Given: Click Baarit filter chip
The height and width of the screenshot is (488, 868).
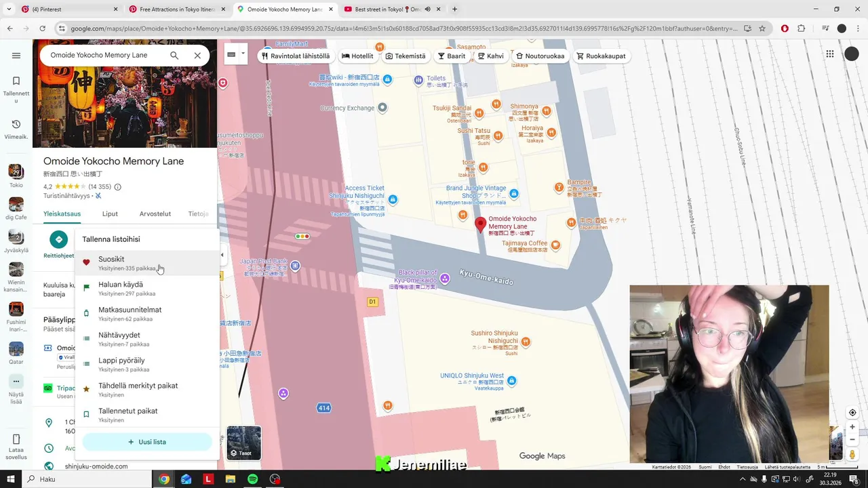Looking at the screenshot, I should click(452, 56).
